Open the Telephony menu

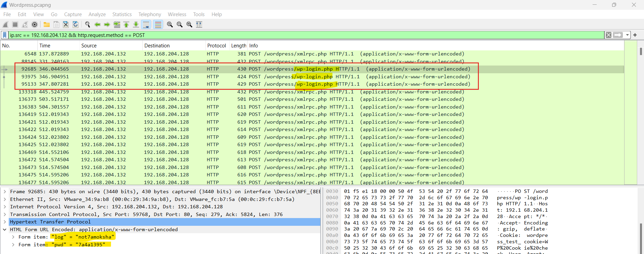[x=150, y=14]
